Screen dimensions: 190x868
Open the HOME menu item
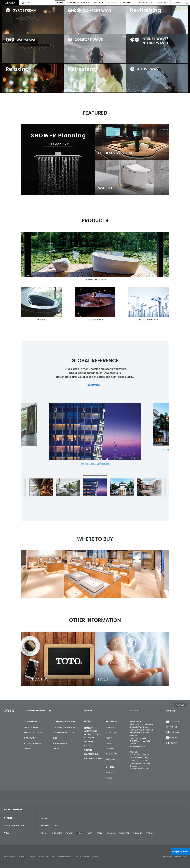point(60,3)
